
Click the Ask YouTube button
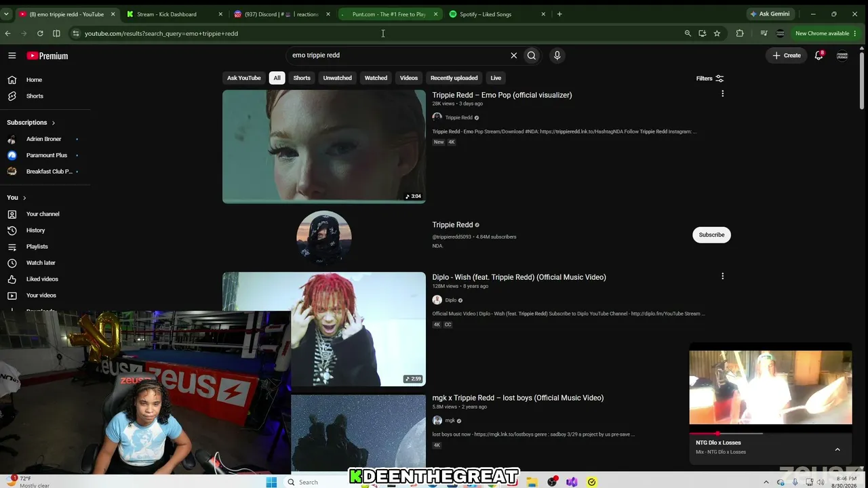point(244,78)
